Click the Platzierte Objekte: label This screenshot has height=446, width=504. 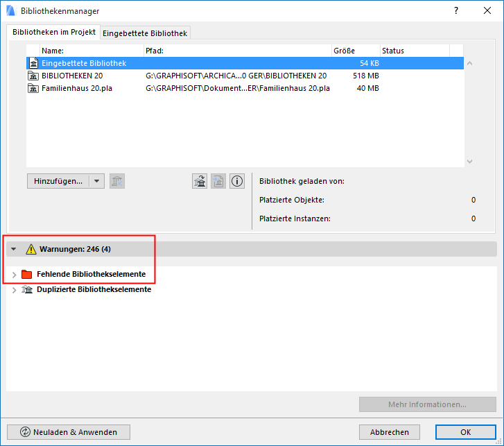click(292, 200)
